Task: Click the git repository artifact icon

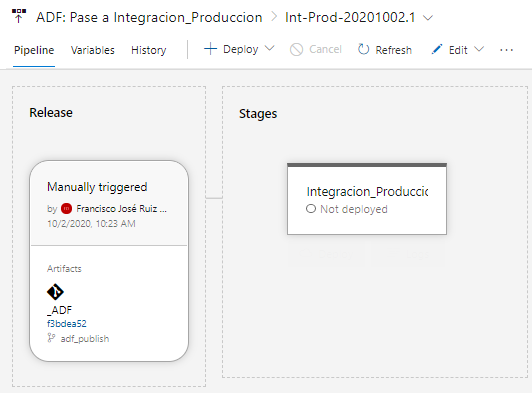Action: [x=55, y=292]
